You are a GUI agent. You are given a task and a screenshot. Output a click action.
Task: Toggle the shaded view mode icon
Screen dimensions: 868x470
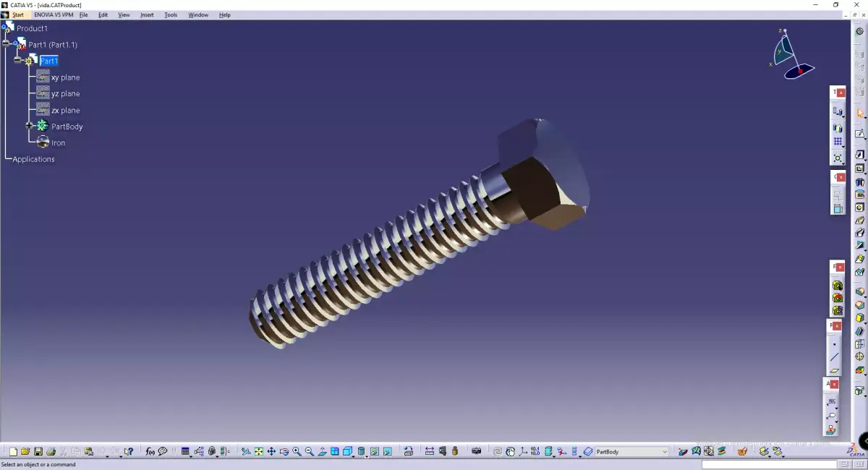tap(362, 450)
